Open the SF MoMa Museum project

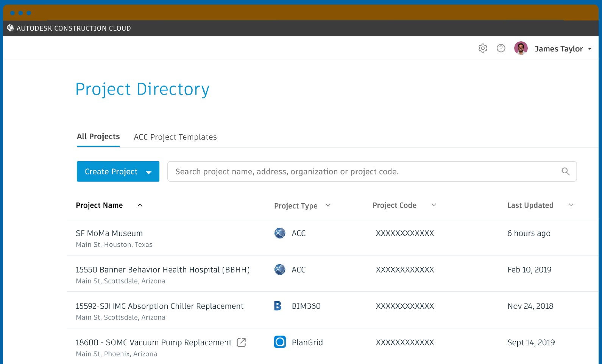pos(109,233)
